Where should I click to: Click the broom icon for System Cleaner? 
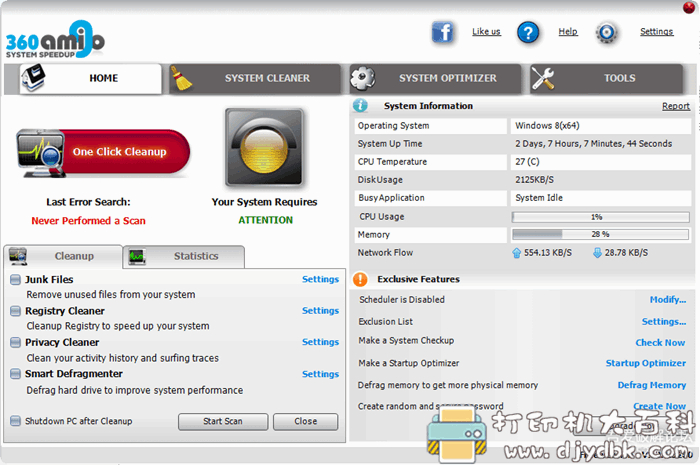point(181,79)
